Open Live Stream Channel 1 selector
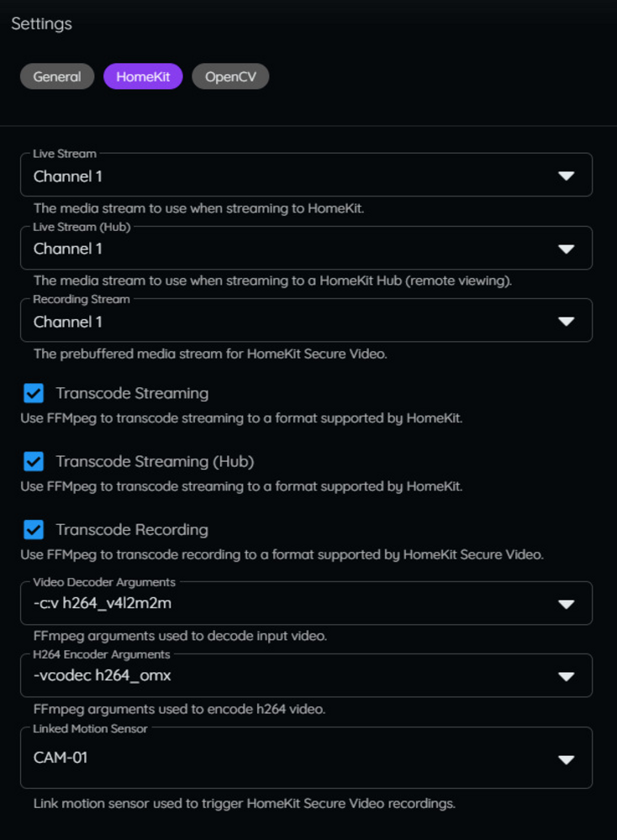Viewport: 617px width, 840px height. tap(306, 176)
